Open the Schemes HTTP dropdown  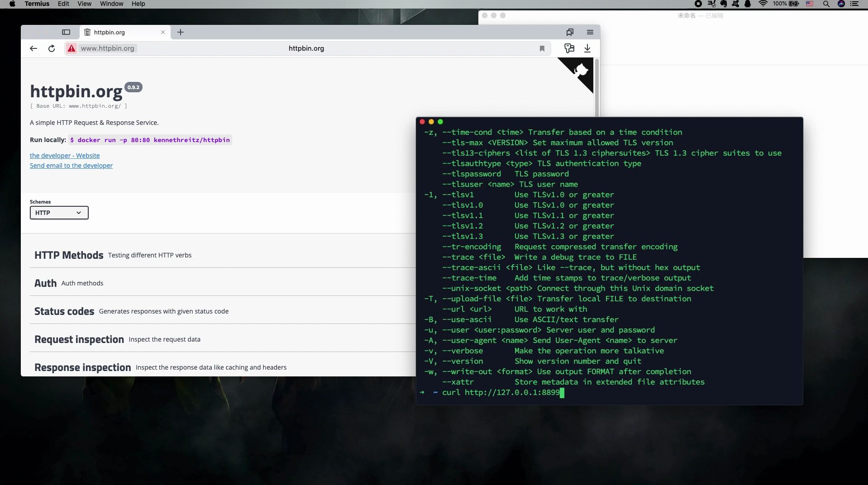[x=59, y=213]
